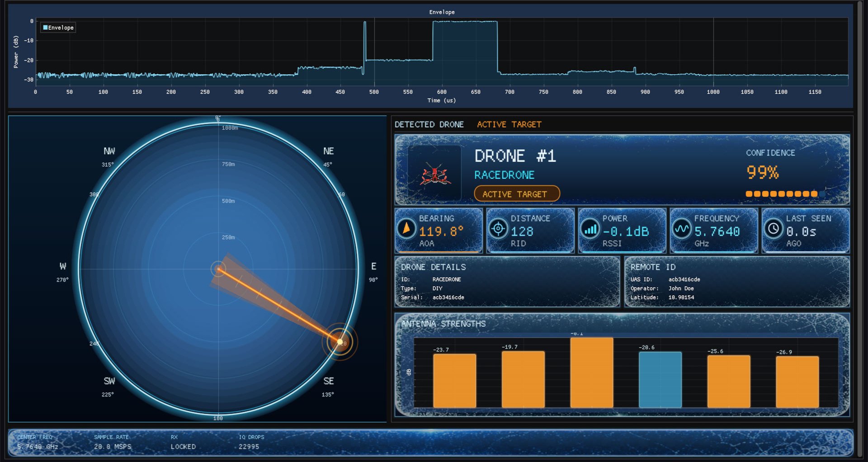The width and height of the screenshot is (868, 462).
Task: Click the SE 135° compass label
Action: point(328,387)
